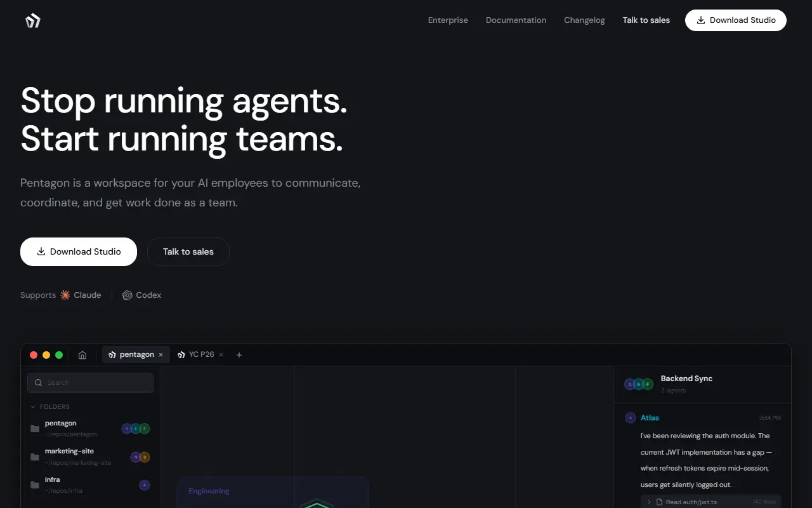Close the YC P26 tab

click(221, 355)
